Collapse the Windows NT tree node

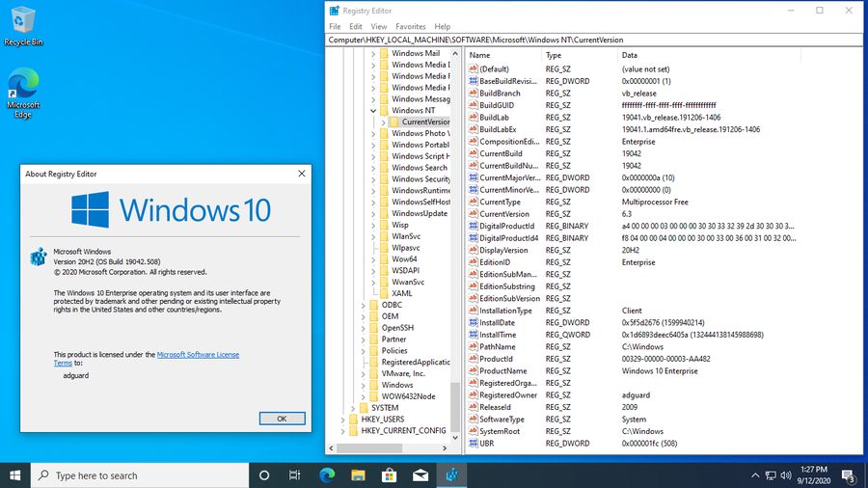click(373, 111)
